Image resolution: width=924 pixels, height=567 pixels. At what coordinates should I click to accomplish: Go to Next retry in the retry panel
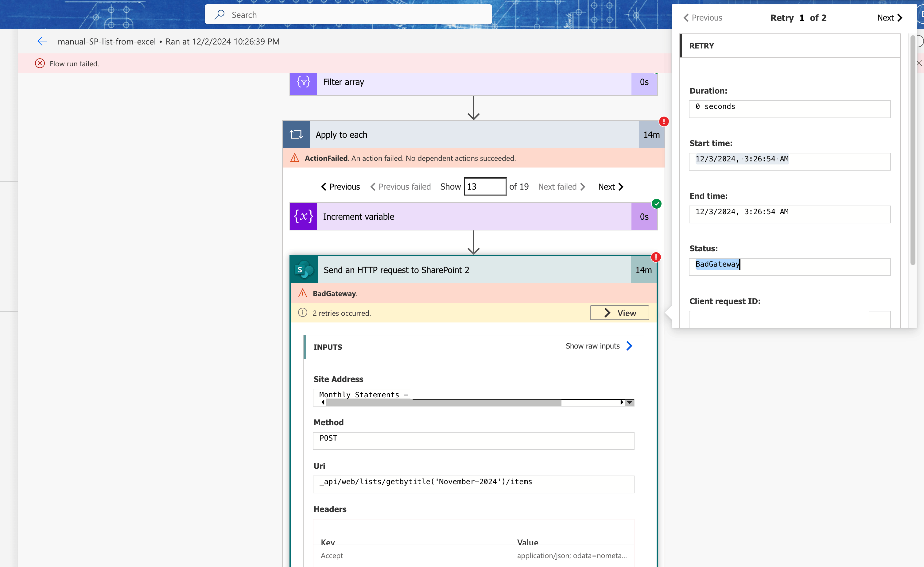(x=889, y=17)
